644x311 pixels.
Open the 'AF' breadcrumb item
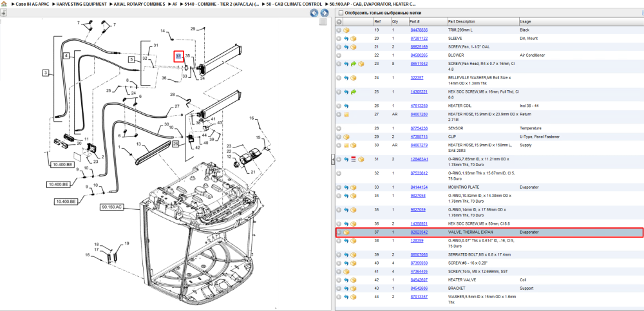click(175, 4)
